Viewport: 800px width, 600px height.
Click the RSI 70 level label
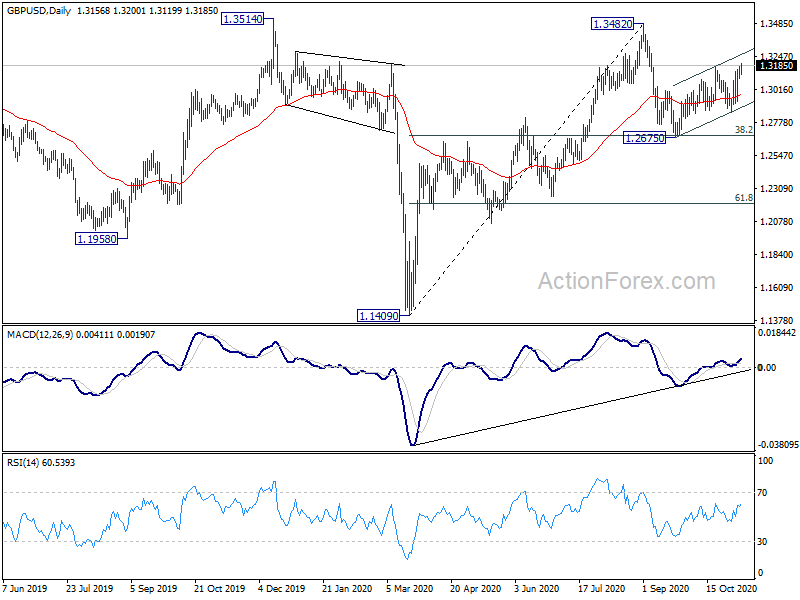pyautogui.click(x=762, y=493)
